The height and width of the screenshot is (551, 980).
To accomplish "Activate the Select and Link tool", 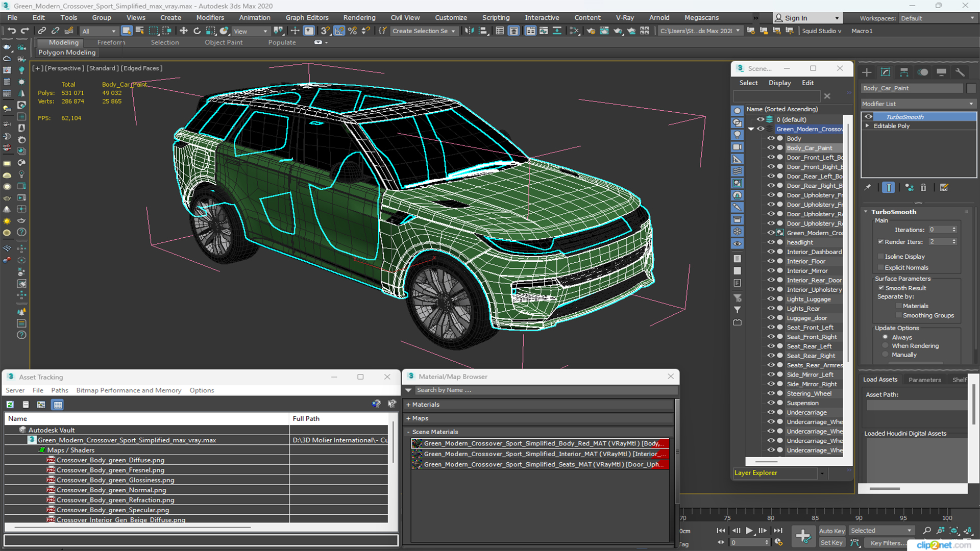I will [42, 31].
